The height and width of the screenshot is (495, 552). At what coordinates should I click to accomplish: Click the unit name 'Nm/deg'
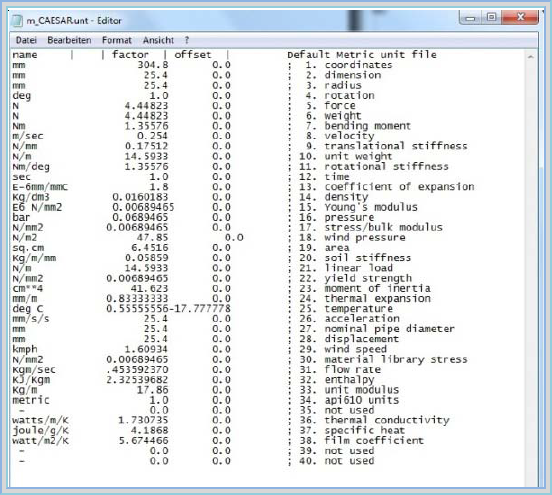[x=31, y=167]
